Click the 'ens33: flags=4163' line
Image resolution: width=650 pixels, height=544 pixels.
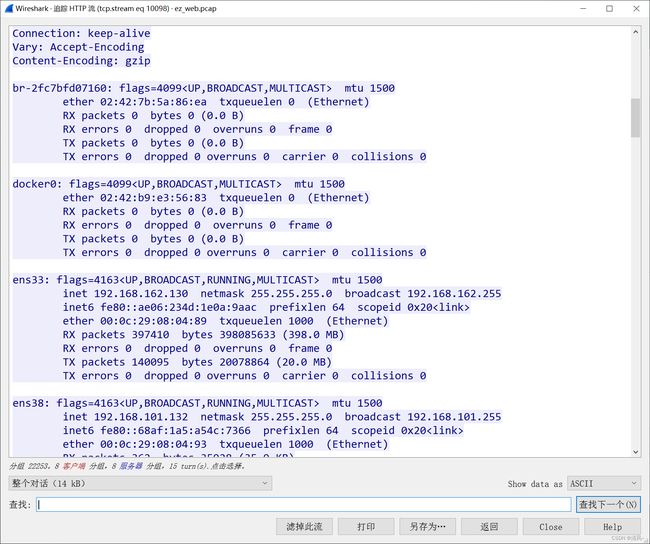pos(197,279)
